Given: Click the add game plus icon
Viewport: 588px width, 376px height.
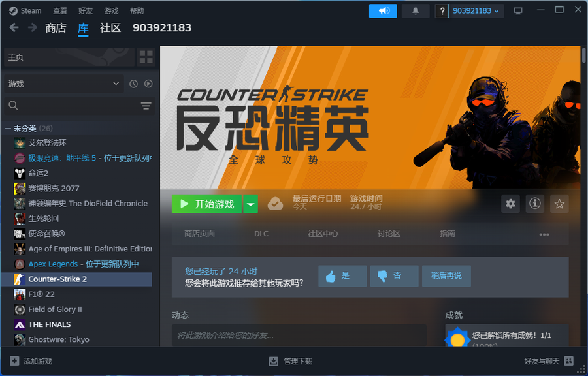Looking at the screenshot, I should coord(14,361).
